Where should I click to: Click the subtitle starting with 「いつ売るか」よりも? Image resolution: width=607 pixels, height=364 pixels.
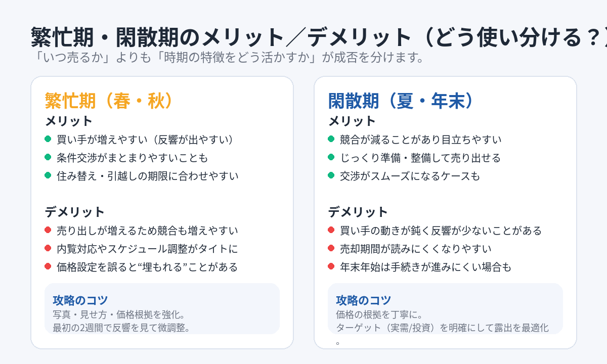(x=227, y=57)
